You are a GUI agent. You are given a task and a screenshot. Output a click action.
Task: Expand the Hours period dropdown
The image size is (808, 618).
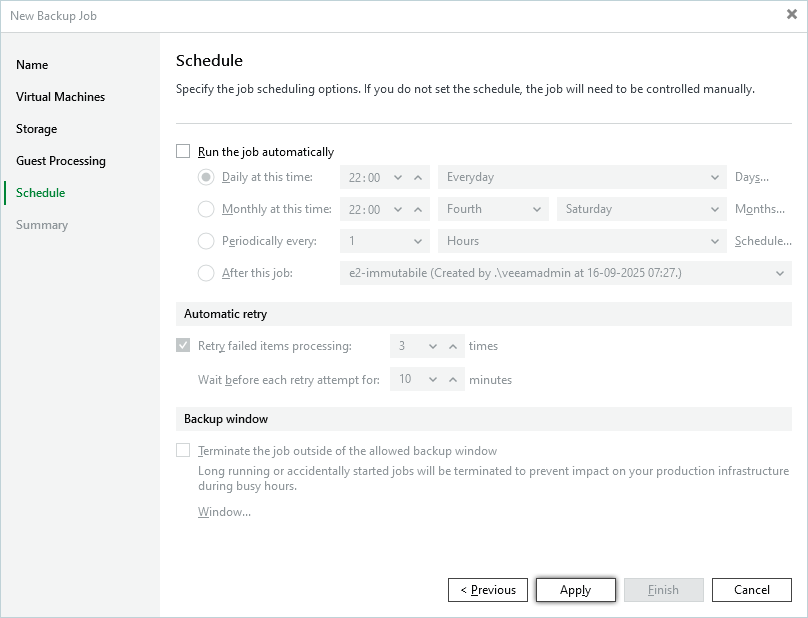point(582,241)
